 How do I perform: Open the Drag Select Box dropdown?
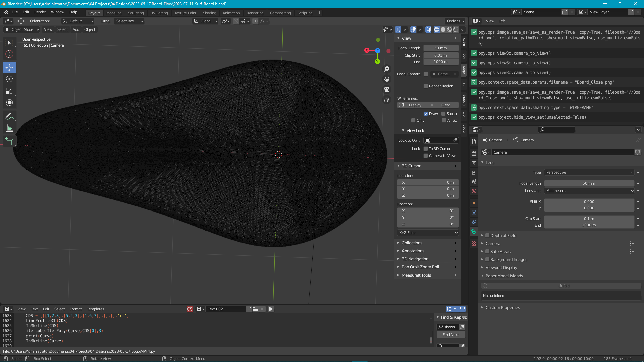129,21
